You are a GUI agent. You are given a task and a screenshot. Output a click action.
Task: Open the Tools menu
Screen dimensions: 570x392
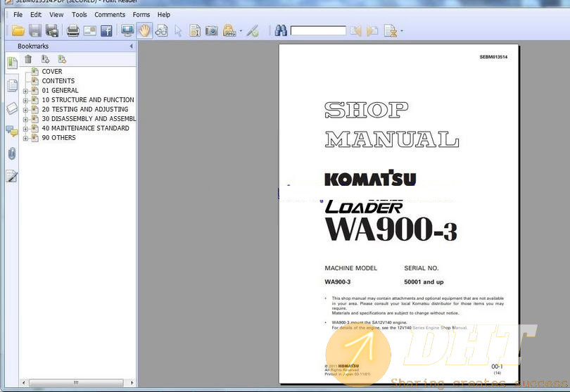pyautogui.click(x=79, y=15)
